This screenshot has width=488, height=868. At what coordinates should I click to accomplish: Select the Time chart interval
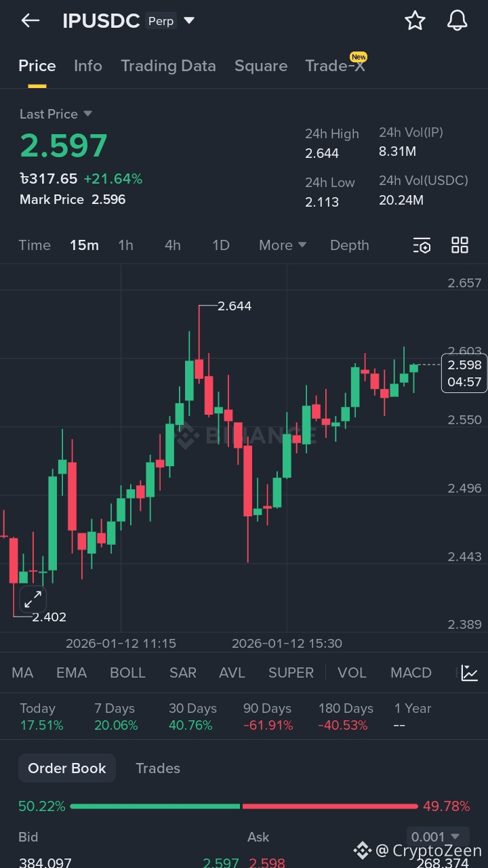pyautogui.click(x=35, y=245)
